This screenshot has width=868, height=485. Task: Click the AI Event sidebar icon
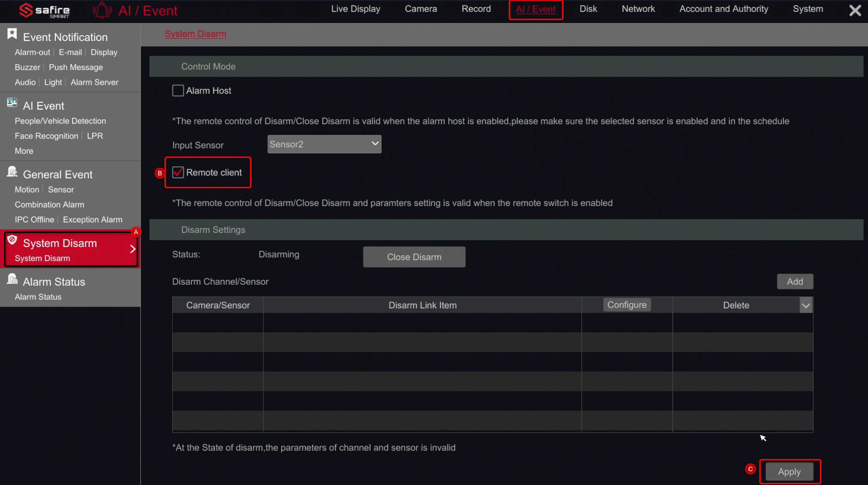coord(12,102)
